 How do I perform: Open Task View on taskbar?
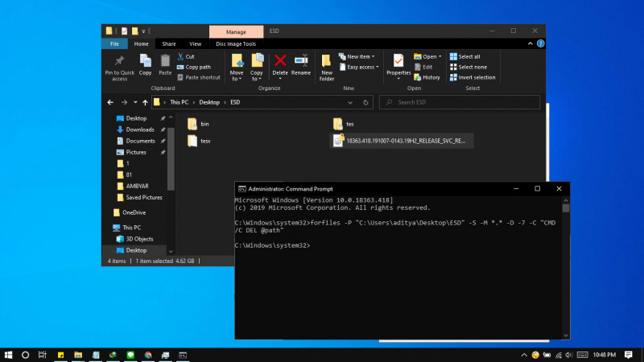pos(43,355)
